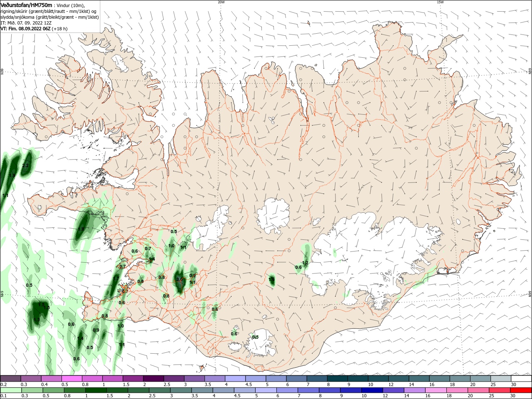
Task: Pick the light pink 16–18 swatch in the bottom scale
Action: [x=436, y=390]
